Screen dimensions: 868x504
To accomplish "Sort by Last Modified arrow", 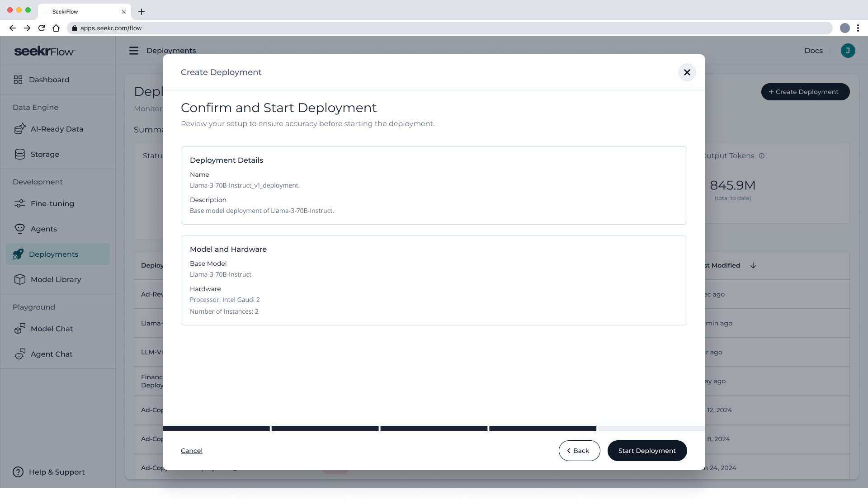I will pyautogui.click(x=753, y=265).
